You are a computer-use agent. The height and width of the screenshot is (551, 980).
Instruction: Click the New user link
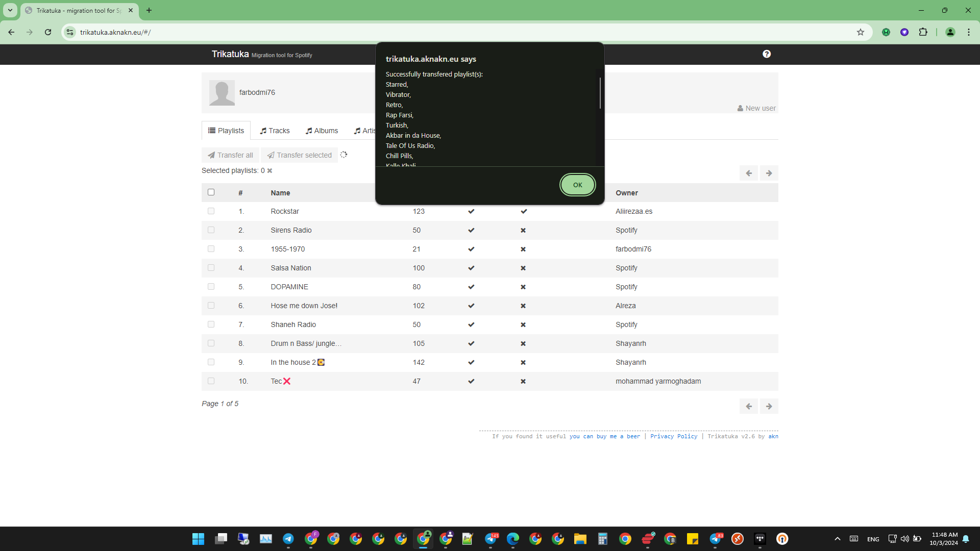pos(756,108)
